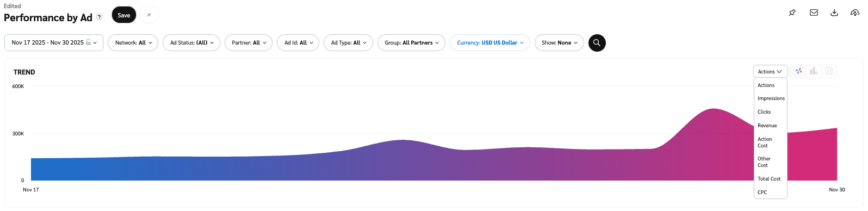Run the search with the magnifier button
This screenshot has height=211, width=868.
(597, 42)
